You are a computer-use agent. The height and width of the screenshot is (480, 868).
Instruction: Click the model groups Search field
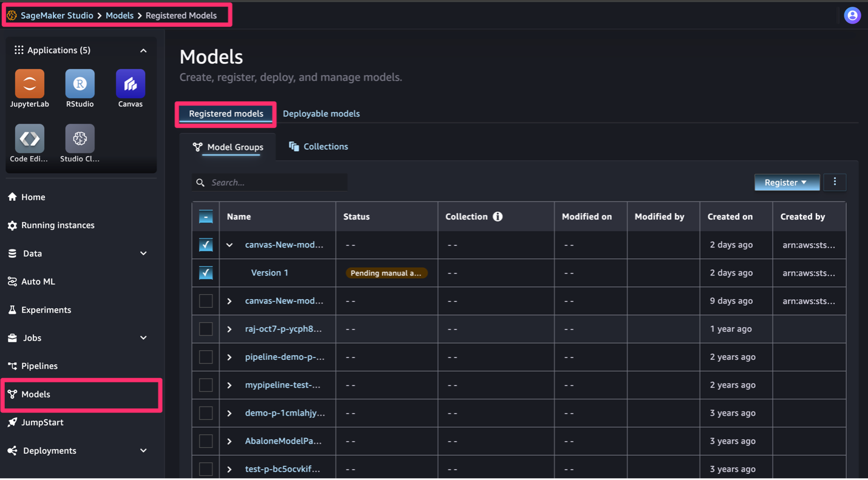point(270,183)
